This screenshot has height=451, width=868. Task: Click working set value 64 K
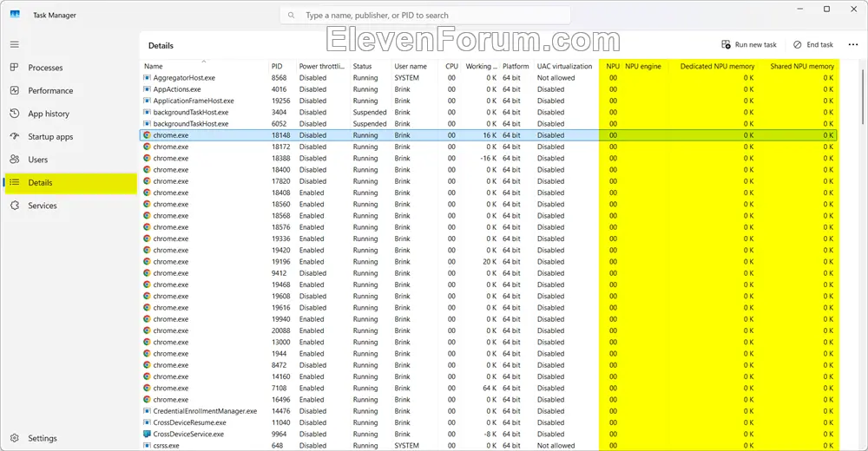click(x=490, y=388)
